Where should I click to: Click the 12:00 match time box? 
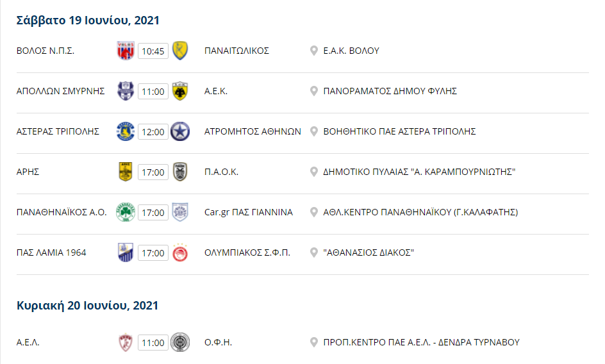click(x=153, y=131)
